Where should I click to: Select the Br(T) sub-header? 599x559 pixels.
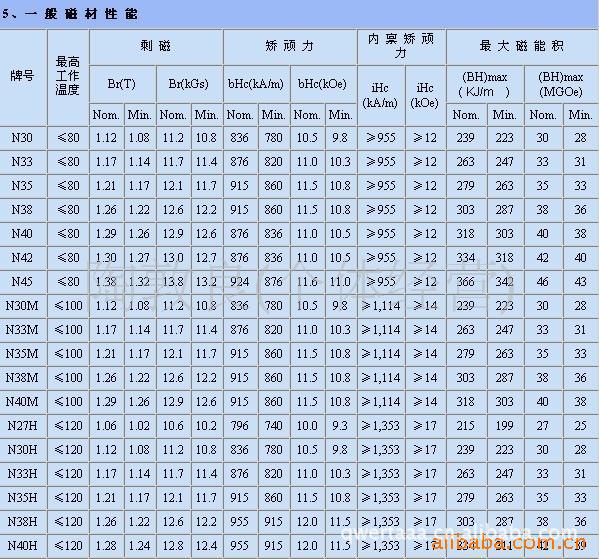(122, 84)
